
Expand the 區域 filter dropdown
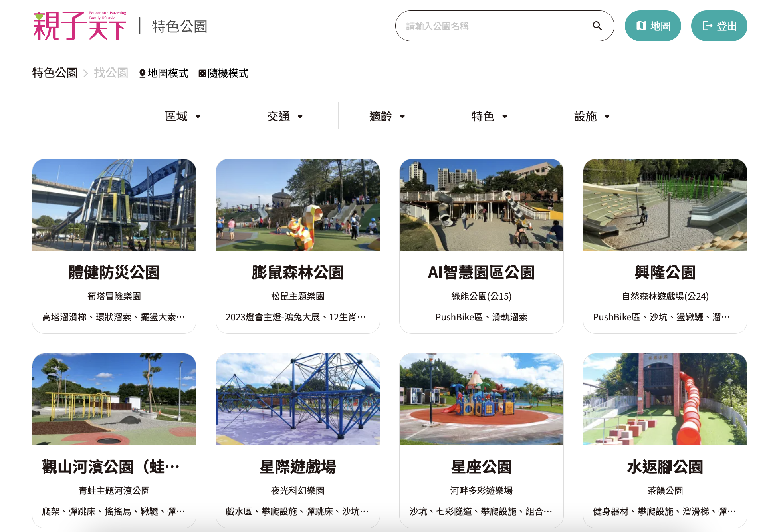[182, 116]
